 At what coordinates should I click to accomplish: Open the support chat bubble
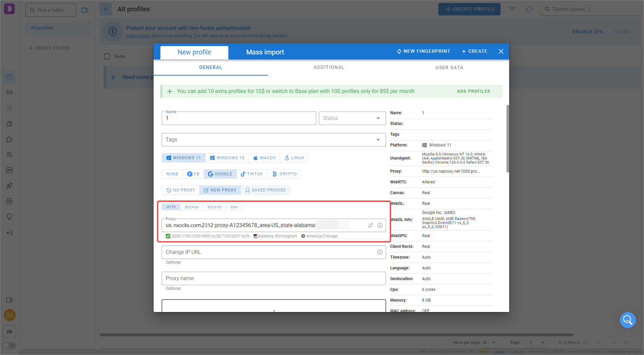[x=628, y=320]
